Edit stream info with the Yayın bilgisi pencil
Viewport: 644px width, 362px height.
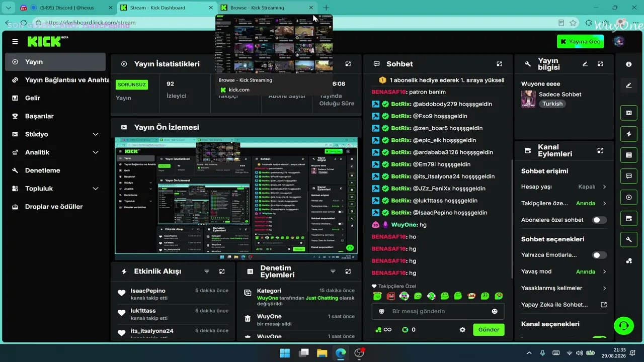(x=585, y=64)
